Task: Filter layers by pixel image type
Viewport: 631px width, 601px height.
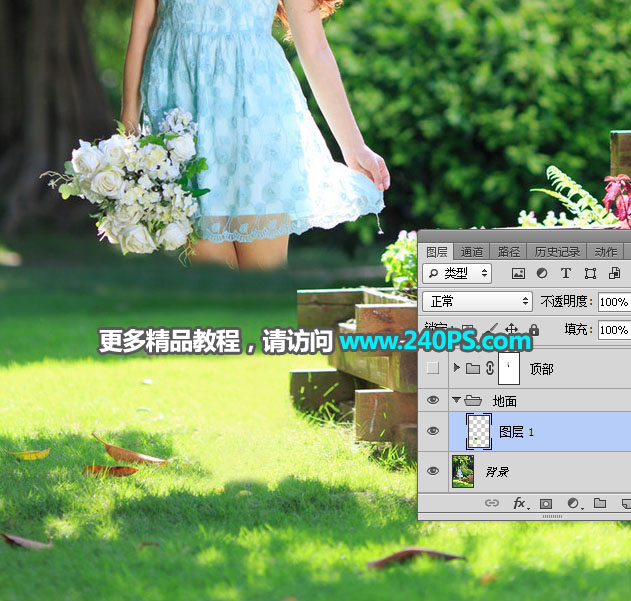Action: pos(518,274)
